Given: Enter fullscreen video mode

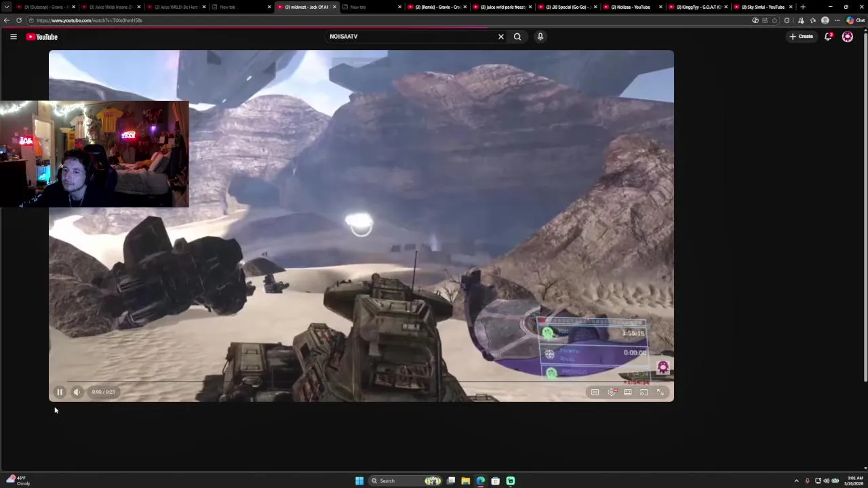Looking at the screenshot, I should (660, 392).
